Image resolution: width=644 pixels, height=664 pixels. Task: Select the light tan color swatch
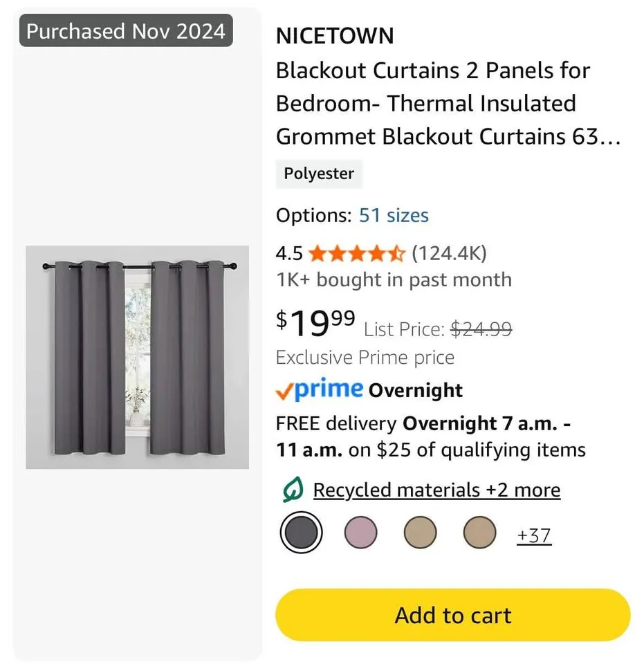(479, 533)
